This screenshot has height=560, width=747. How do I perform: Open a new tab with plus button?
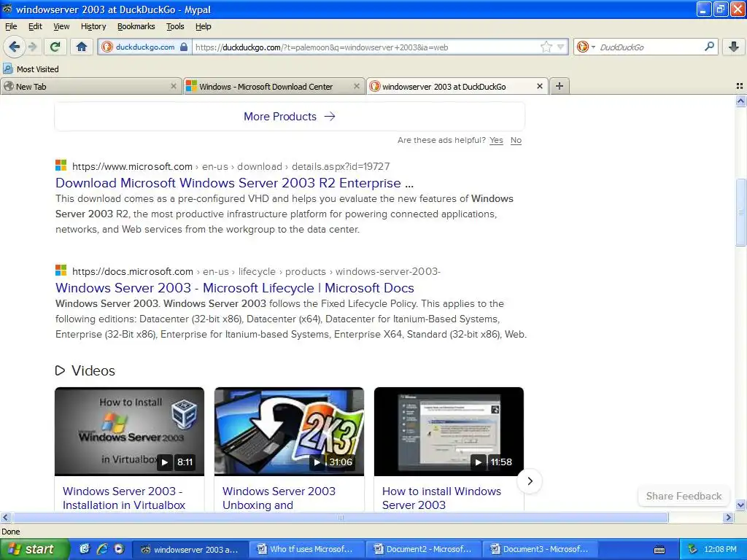pyautogui.click(x=560, y=86)
